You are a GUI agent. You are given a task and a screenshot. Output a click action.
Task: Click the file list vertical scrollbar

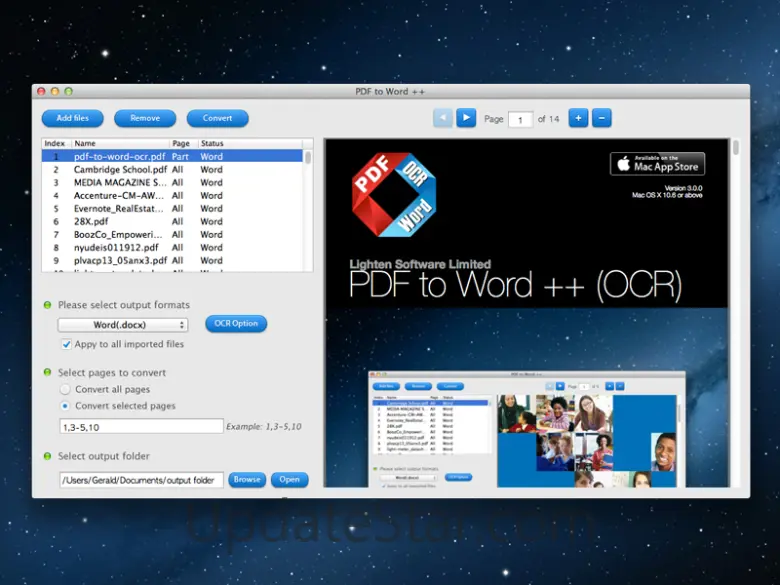point(308,158)
